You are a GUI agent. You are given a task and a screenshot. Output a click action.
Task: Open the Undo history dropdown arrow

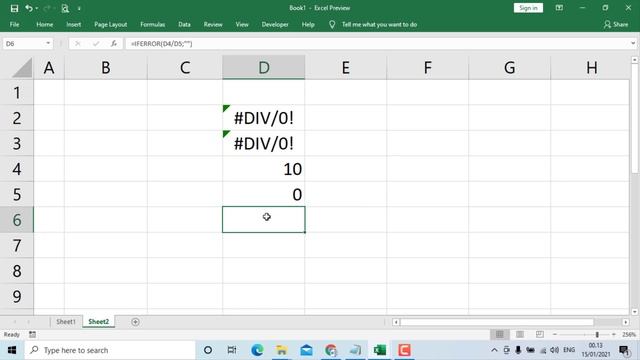37,8
